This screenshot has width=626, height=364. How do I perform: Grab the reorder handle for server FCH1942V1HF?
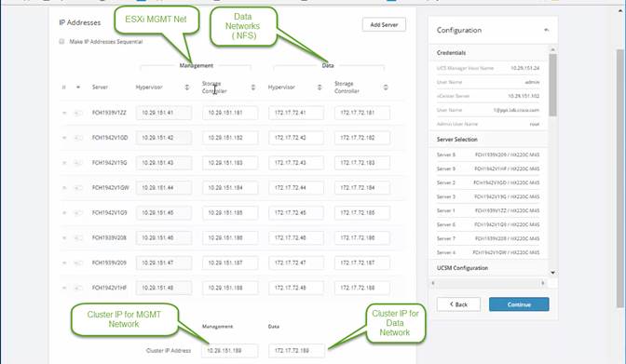[64, 288]
